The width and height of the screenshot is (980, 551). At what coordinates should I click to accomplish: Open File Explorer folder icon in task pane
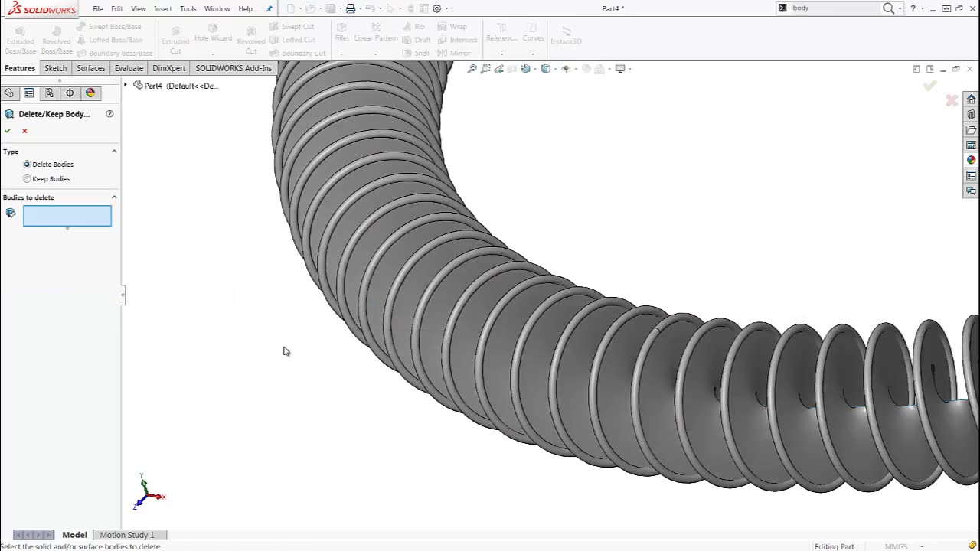pos(971,130)
